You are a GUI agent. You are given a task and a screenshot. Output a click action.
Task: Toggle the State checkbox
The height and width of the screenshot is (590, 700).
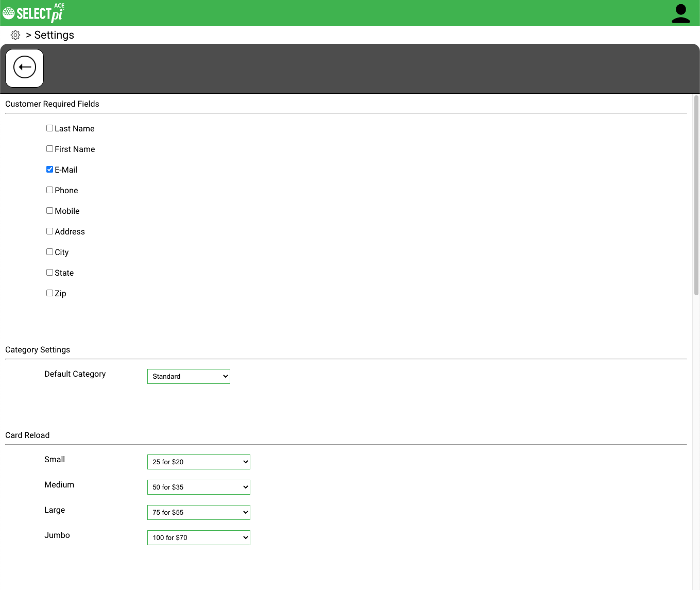click(49, 273)
